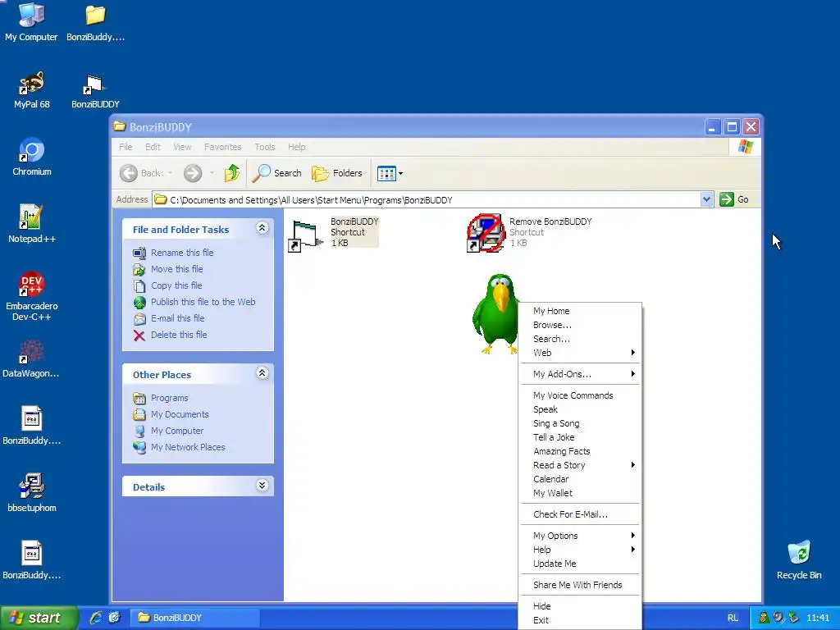Launch Chromium from the desktop

click(x=32, y=157)
